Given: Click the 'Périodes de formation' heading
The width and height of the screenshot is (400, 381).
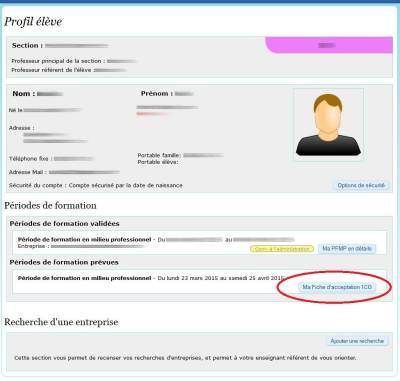Looking at the screenshot, I should click(50, 206).
